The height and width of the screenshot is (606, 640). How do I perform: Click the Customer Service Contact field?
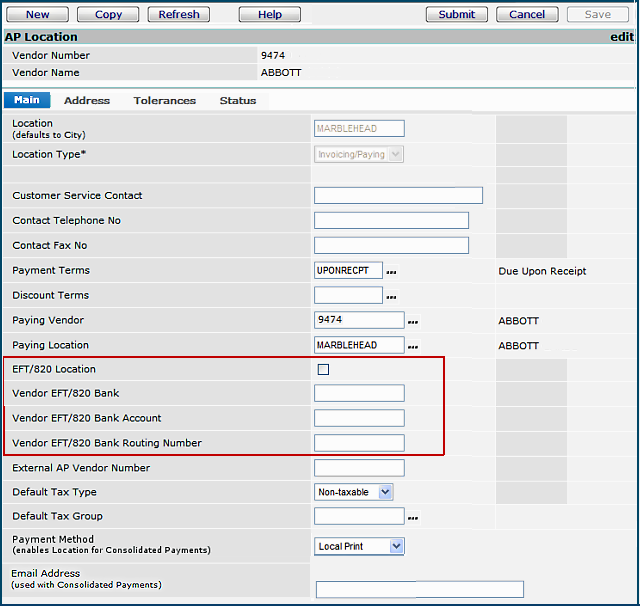pos(398,196)
